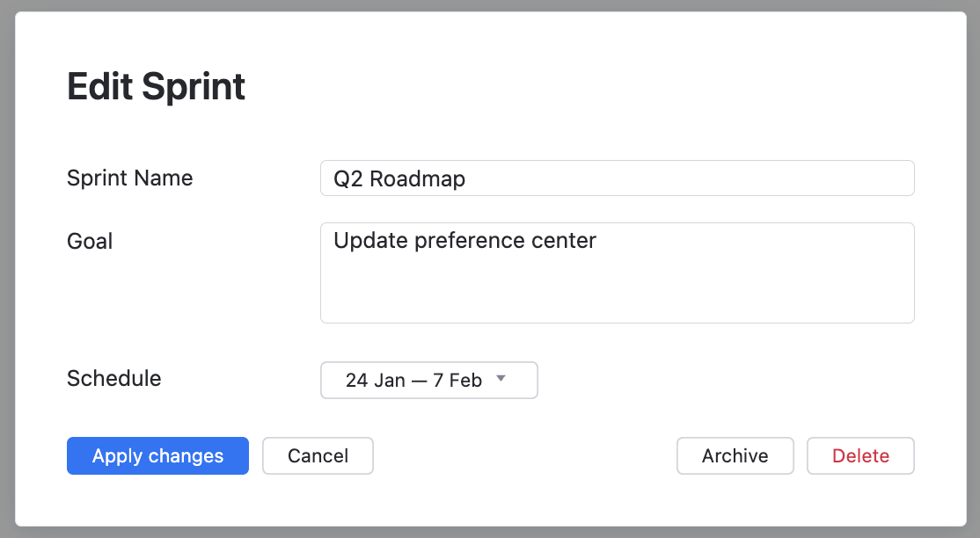Place cursor in "Update preference center" text
Image resolution: width=980 pixels, height=538 pixels.
pos(464,241)
